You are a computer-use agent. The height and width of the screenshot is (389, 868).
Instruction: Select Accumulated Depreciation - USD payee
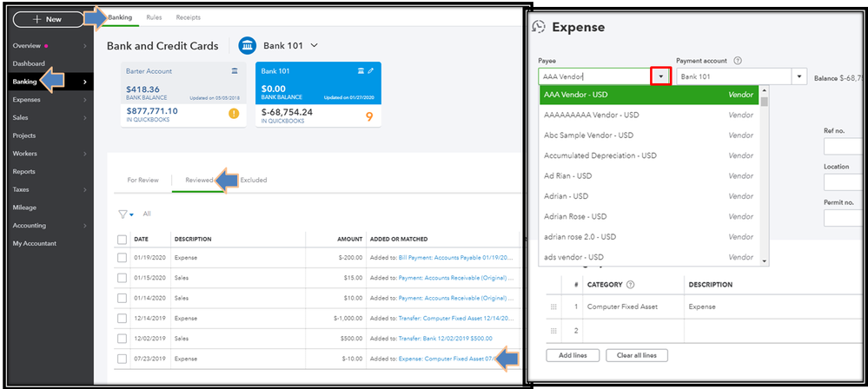[649, 155]
